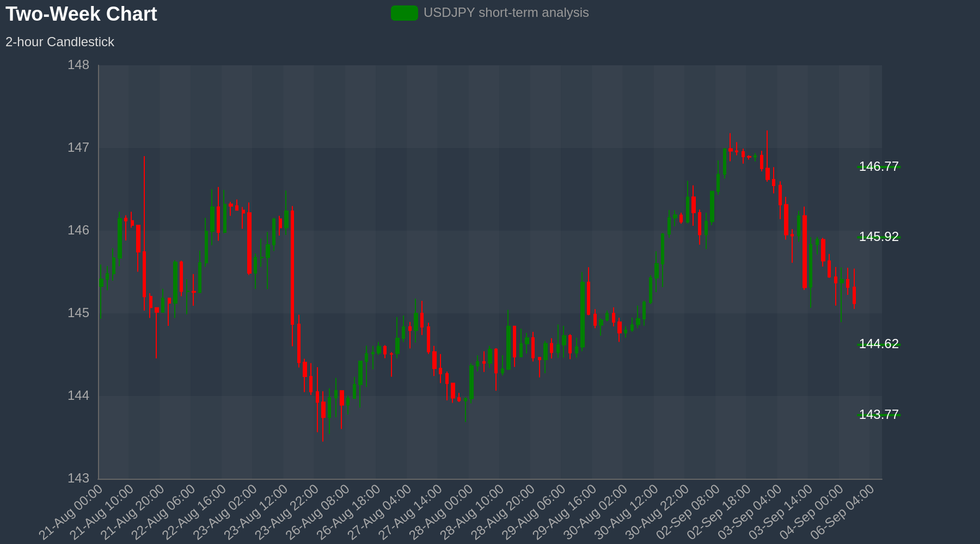Click the 146 y-axis label
Viewport: 980px width, 544px height.
[x=78, y=231]
